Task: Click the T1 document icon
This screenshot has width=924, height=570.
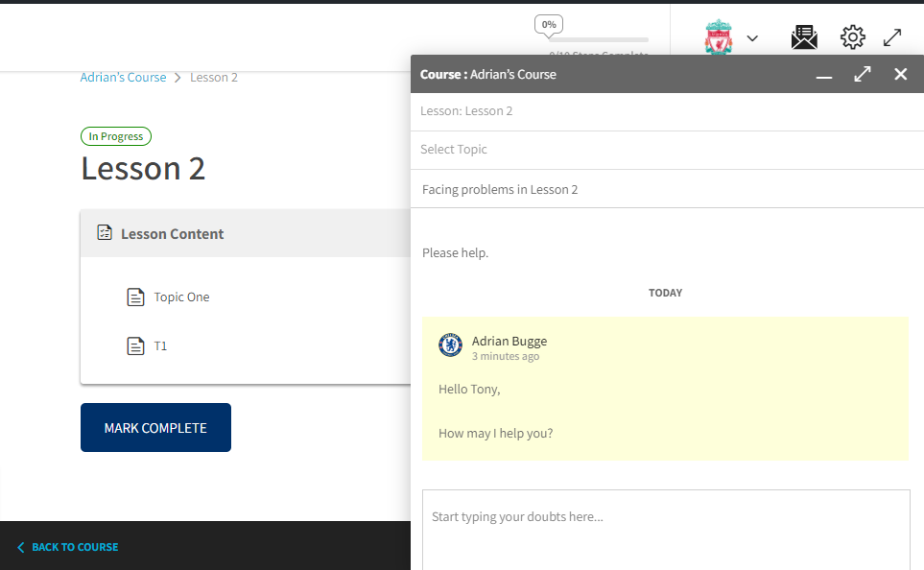Action: [136, 345]
